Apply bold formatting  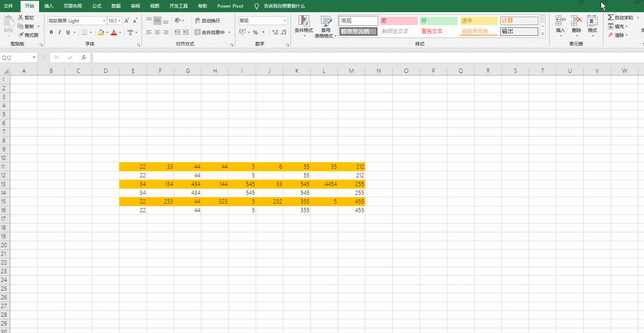pyautogui.click(x=51, y=32)
